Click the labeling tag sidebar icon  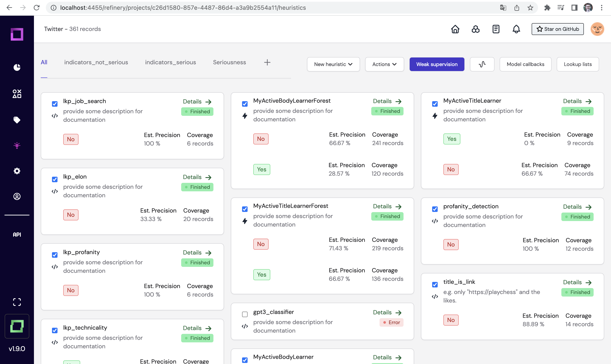[17, 120]
